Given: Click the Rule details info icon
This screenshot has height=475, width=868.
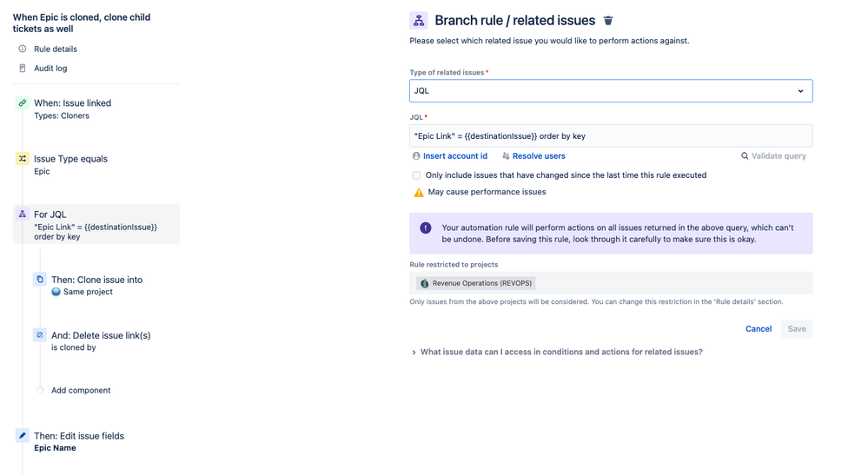Looking at the screenshot, I should click(22, 49).
